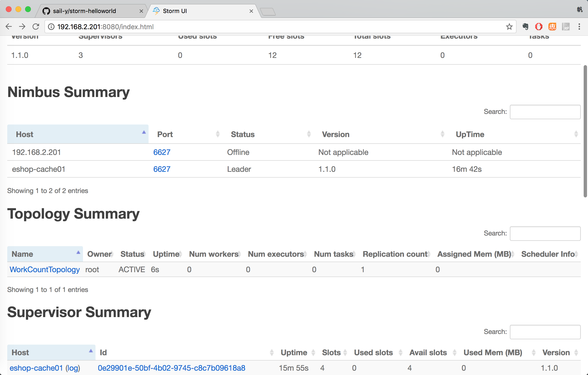This screenshot has width=588, height=375.
Task: Select the ACTIVE topology status
Action: 132,270
